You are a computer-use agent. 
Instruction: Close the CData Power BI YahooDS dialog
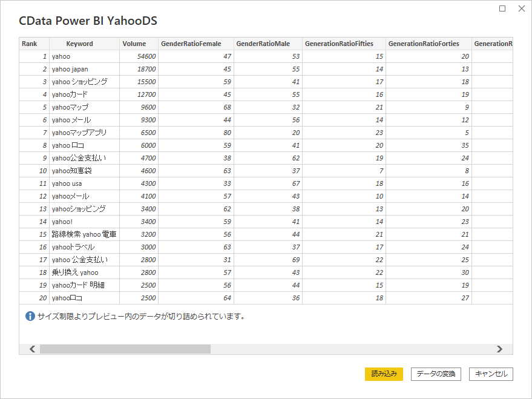[x=522, y=8]
